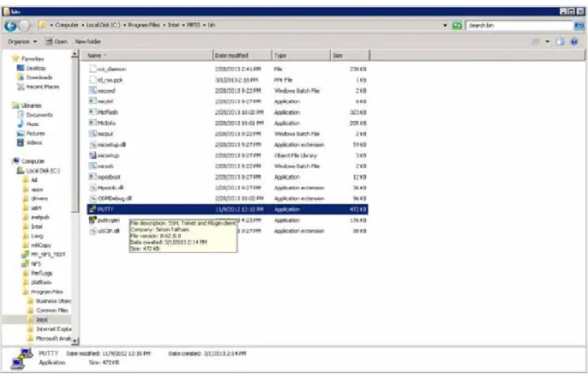Click the New folder toolbar button
The width and height of the screenshot is (588, 380).
[x=88, y=42]
